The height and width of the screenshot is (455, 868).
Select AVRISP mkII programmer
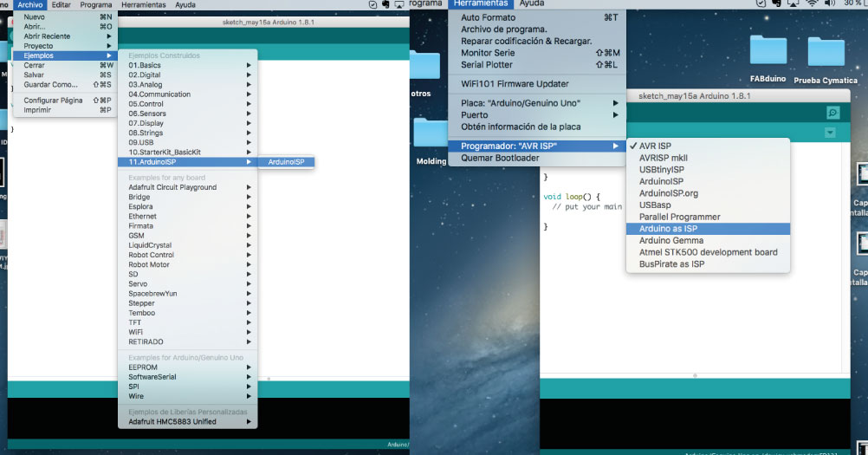point(708,158)
